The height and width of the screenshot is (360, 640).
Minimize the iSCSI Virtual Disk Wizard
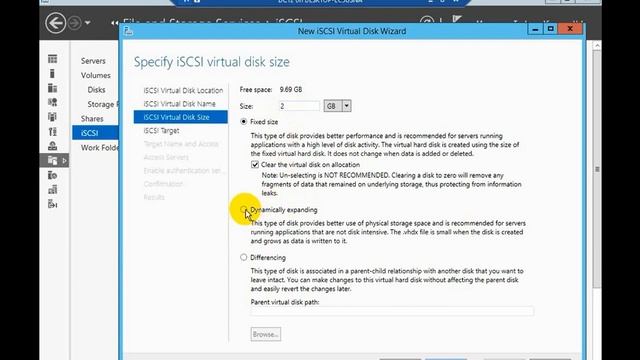pos(535,29)
